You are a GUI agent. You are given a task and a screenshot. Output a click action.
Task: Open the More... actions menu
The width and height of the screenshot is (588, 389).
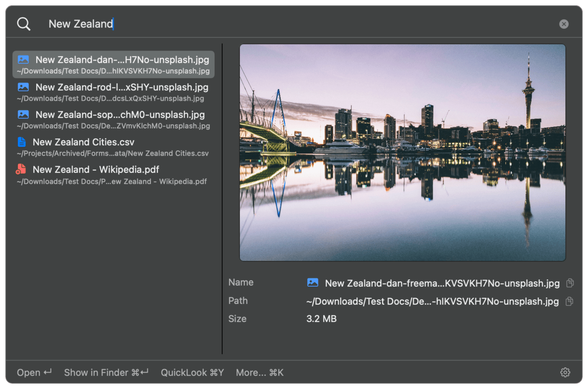coord(260,372)
